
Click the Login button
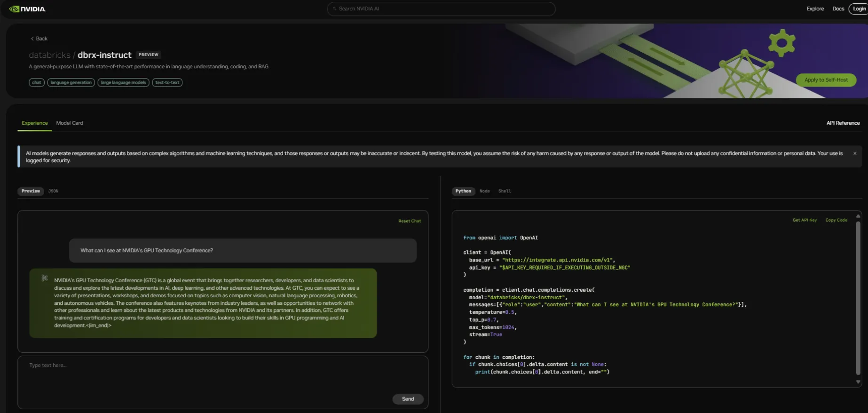pyautogui.click(x=859, y=8)
